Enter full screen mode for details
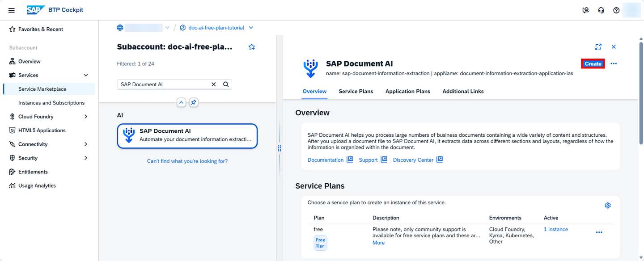 tap(598, 47)
